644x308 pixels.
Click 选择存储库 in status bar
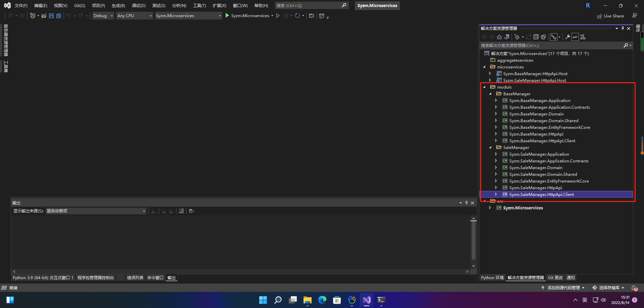click(608, 288)
